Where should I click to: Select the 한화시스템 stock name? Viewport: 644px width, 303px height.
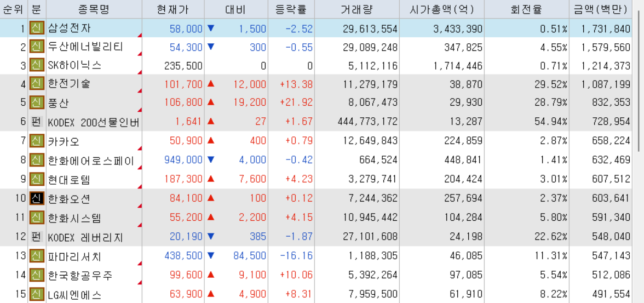[x=74, y=217]
